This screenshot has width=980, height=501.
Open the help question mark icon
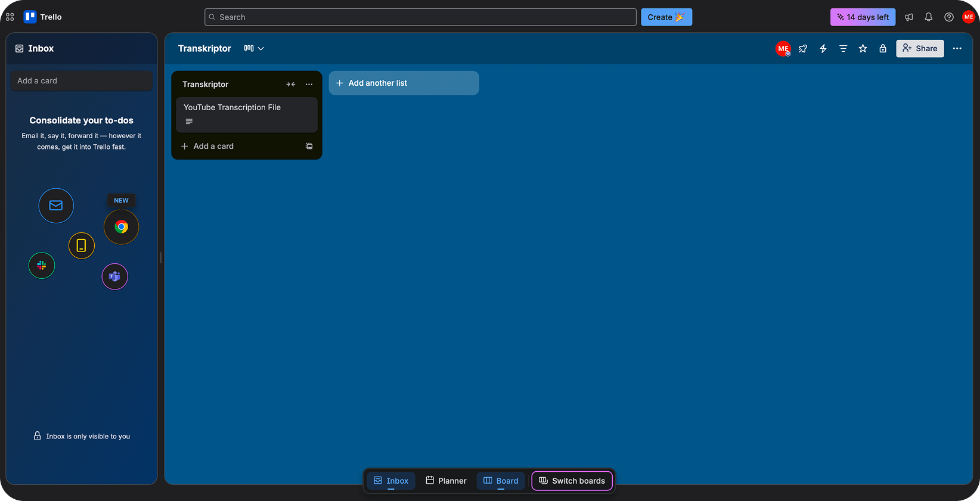(949, 17)
